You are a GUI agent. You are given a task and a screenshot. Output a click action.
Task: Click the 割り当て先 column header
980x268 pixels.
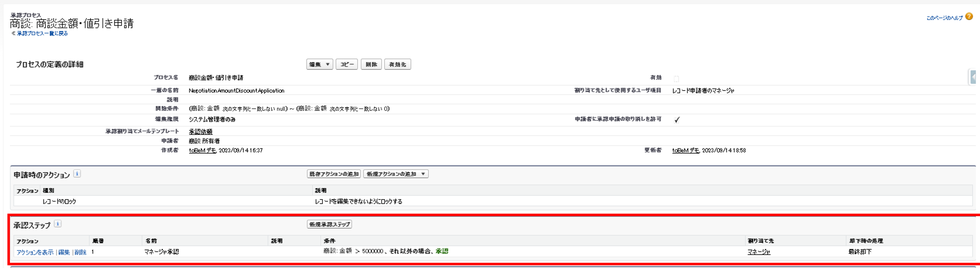click(x=760, y=241)
